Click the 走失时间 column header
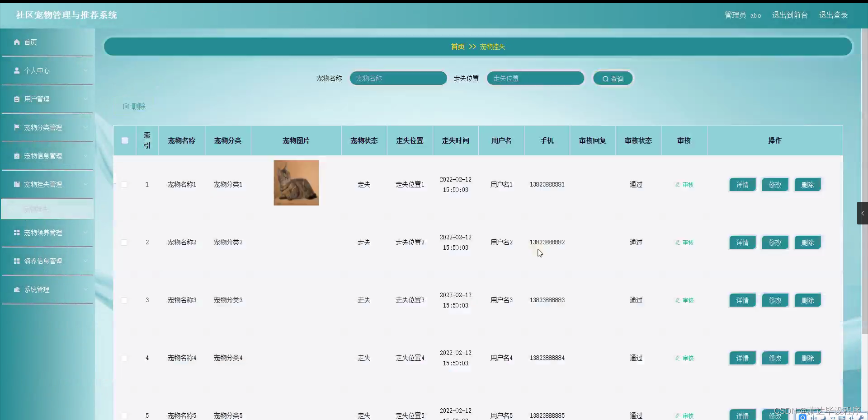868x420 pixels. point(456,140)
